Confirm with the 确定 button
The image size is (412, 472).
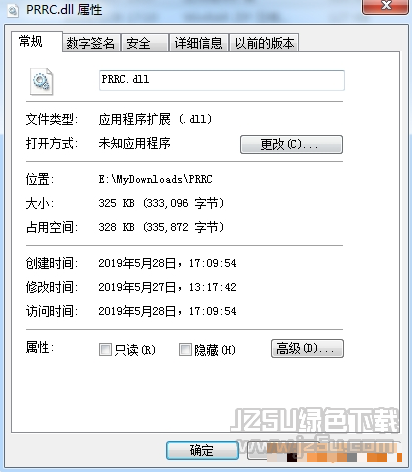click(202, 451)
